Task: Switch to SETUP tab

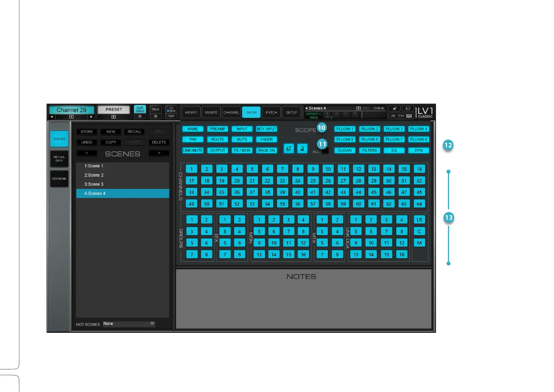Action: pyautogui.click(x=291, y=113)
